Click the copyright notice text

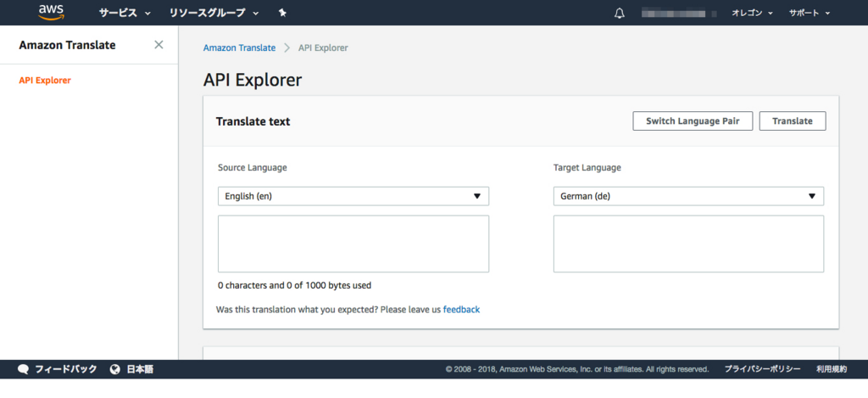click(x=577, y=369)
